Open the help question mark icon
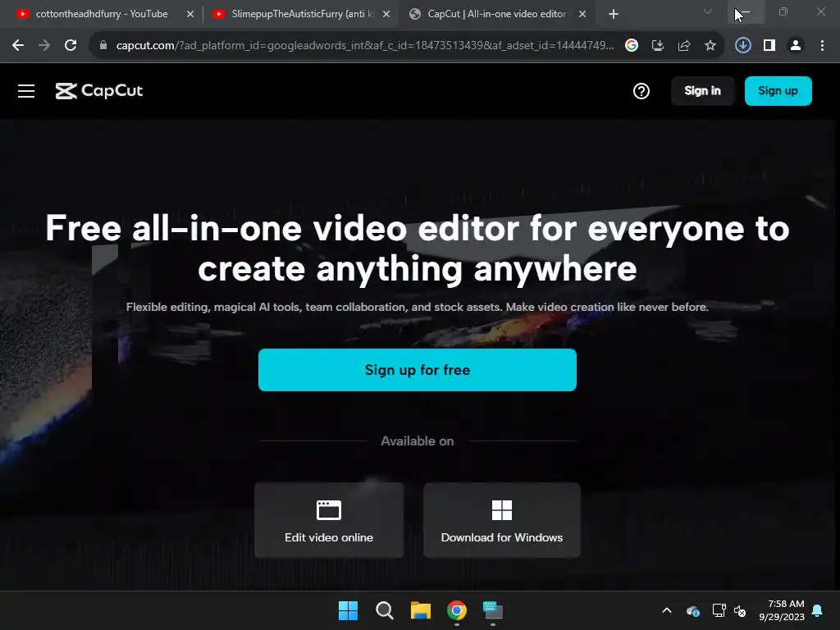This screenshot has height=630, width=840. (x=641, y=91)
